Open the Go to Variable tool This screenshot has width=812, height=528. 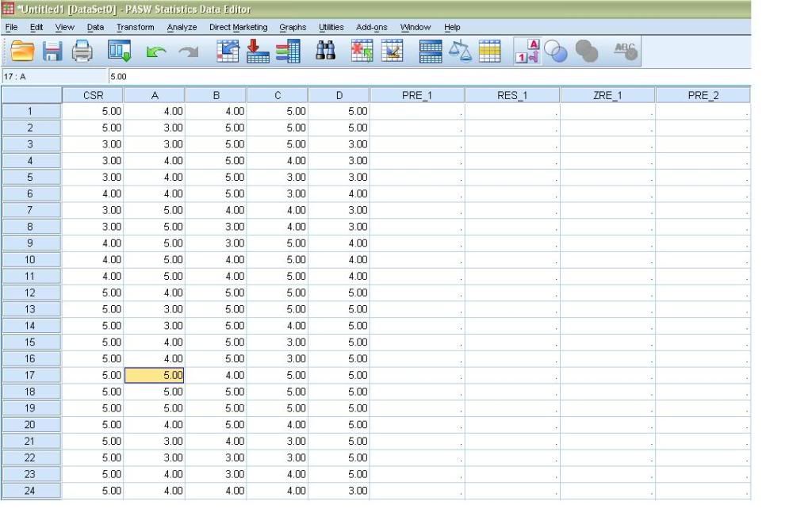[258, 52]
